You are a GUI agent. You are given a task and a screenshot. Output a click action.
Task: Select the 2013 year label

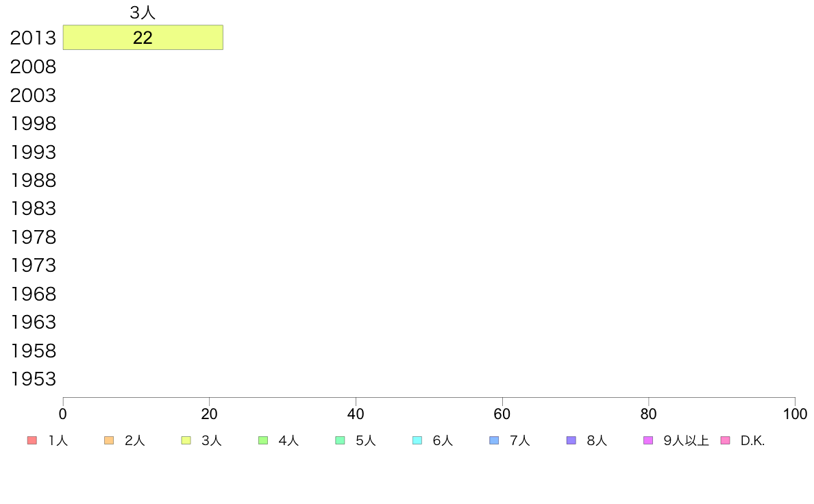point(33,38)
